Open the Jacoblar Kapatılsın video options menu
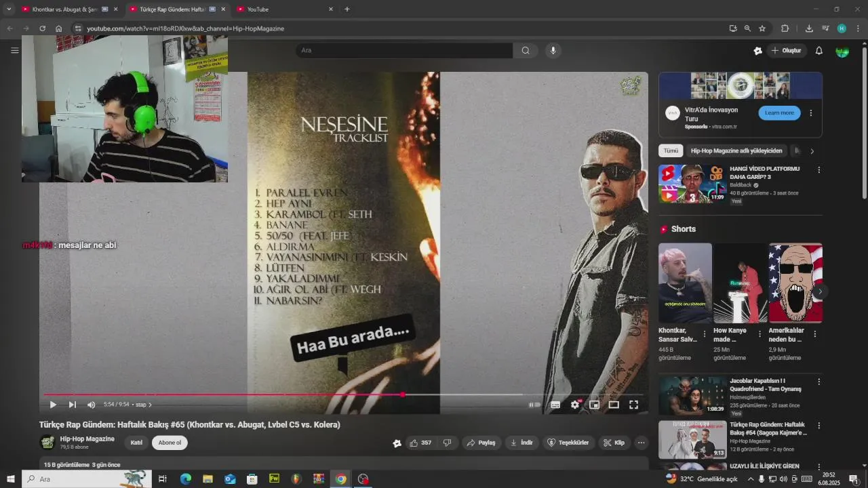Screen dimensions: 868x488 point(818,382)
